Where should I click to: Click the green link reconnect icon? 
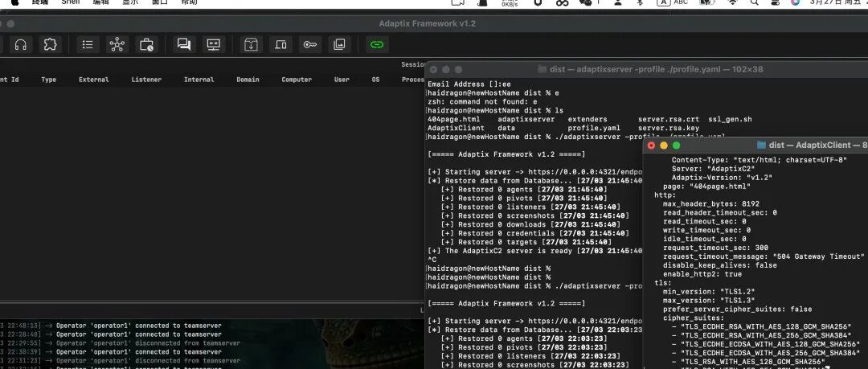[377, 45]
